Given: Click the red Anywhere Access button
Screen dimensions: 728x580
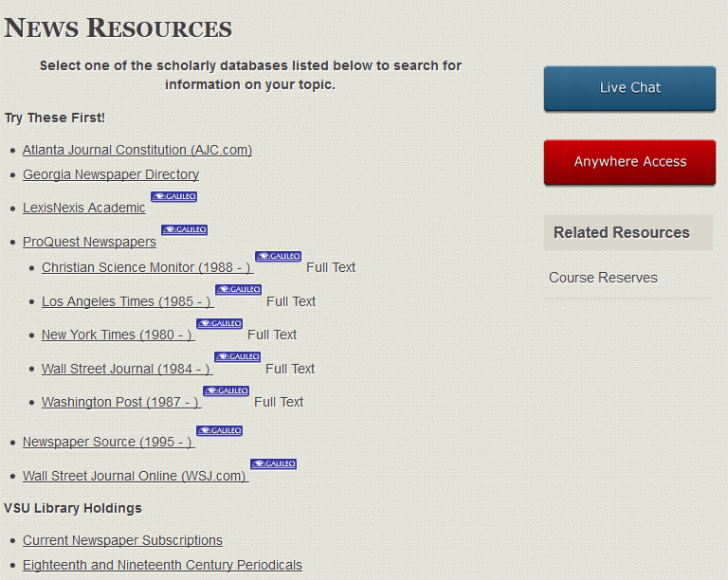Looking at the screenshot, I should pos(629,162).
